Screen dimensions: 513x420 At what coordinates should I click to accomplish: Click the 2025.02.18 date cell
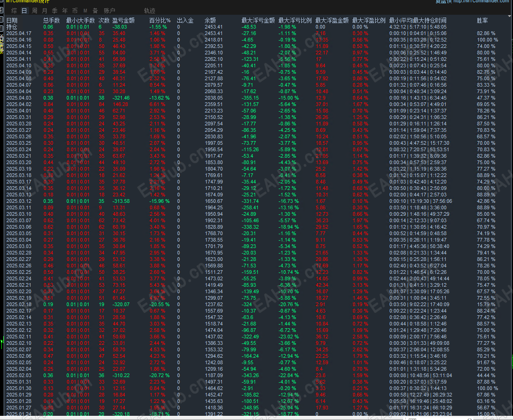pos(18,304)
